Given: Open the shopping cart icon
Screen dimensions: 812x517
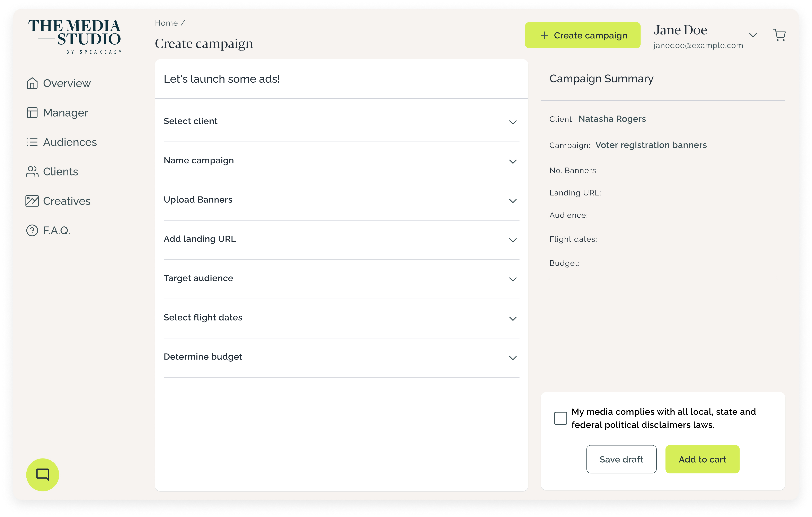Looking at the screenshot, I should (779, 35).
